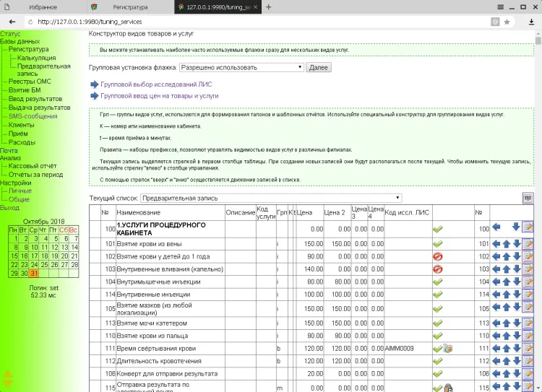Edit row 100 using the pencil icon
Viewport: 542px width, 392px height.
[x=528, y=227]
